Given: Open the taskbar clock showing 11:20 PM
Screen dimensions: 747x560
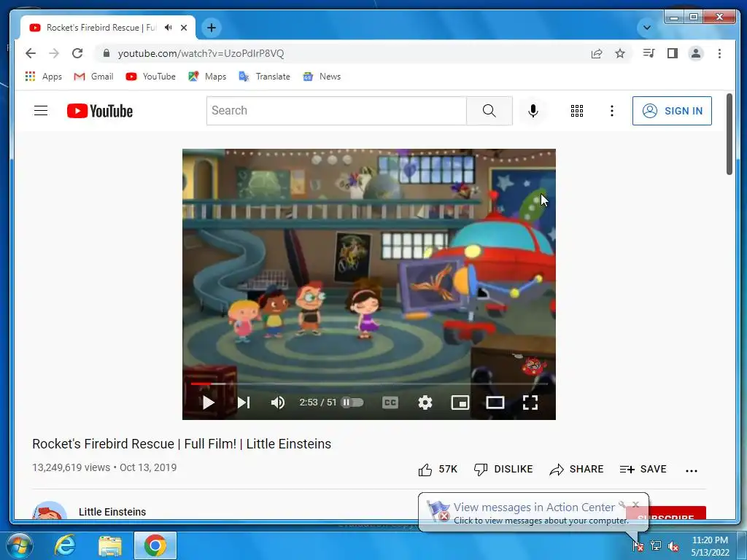Looking at the screenshot, I should [710, 546].
